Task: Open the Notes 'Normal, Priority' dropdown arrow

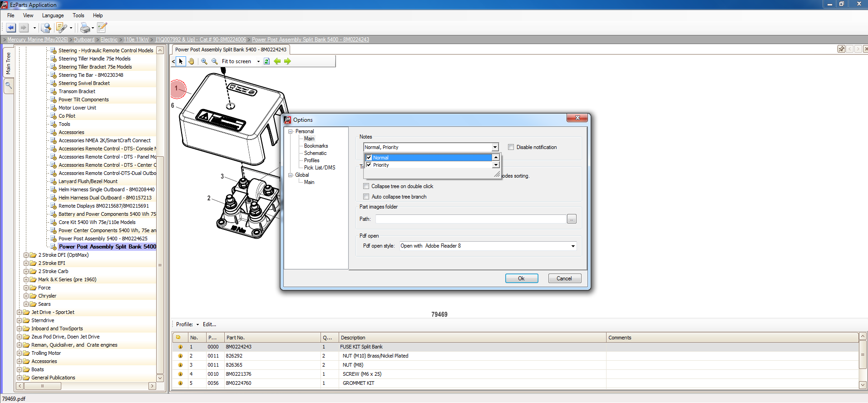Action: (495, 147)
